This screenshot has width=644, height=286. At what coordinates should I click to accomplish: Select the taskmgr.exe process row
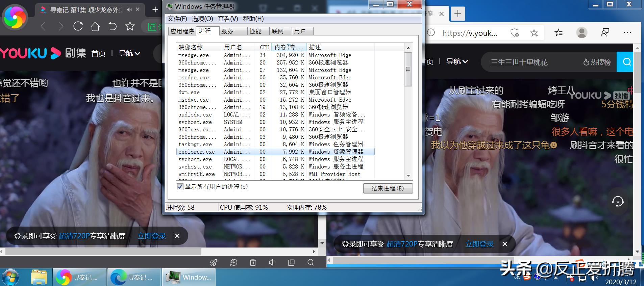pos(275,145)
